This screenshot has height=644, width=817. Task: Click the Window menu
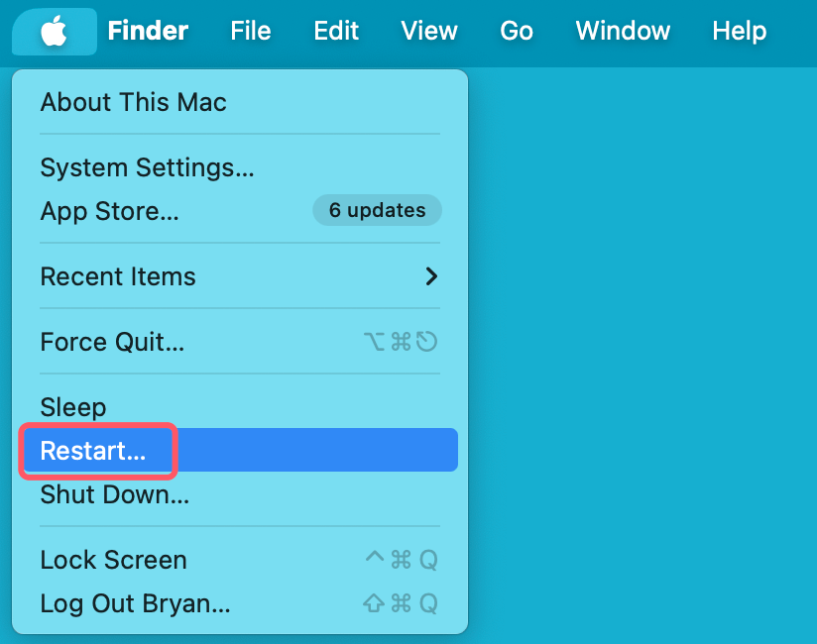[x=622, y=31]
